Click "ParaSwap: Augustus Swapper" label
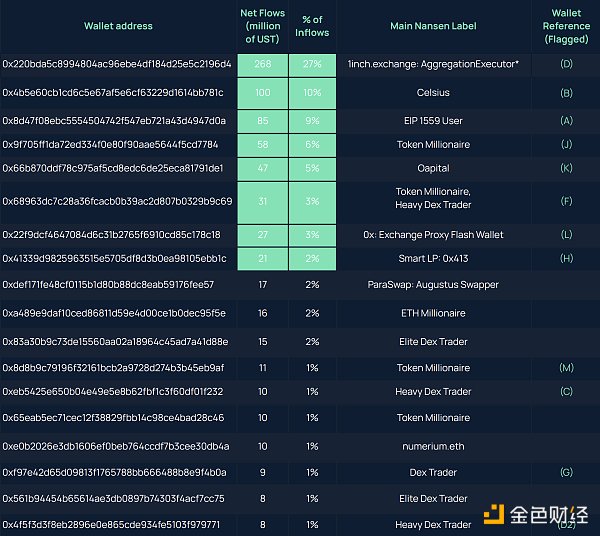Viewport: 600px width, 536px height. 433,285
